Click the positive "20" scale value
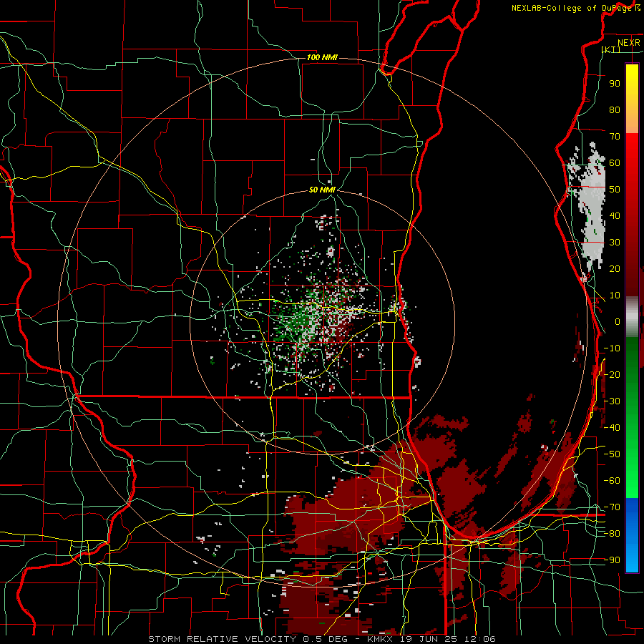 click(x=615, y=268)
